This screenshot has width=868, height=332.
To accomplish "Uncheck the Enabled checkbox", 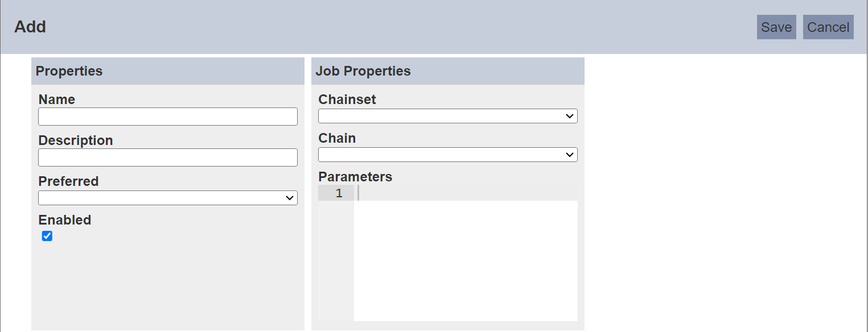I will pos(47,236).
